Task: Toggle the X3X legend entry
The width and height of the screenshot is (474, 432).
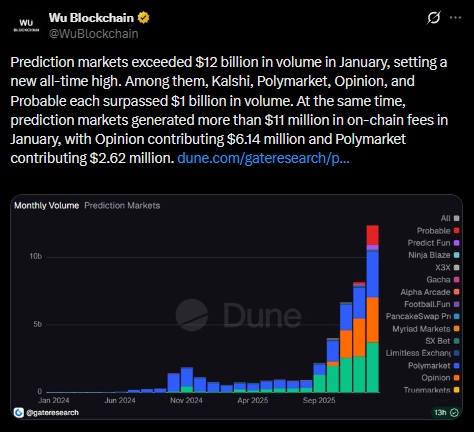Action: (x=447, y=267)
